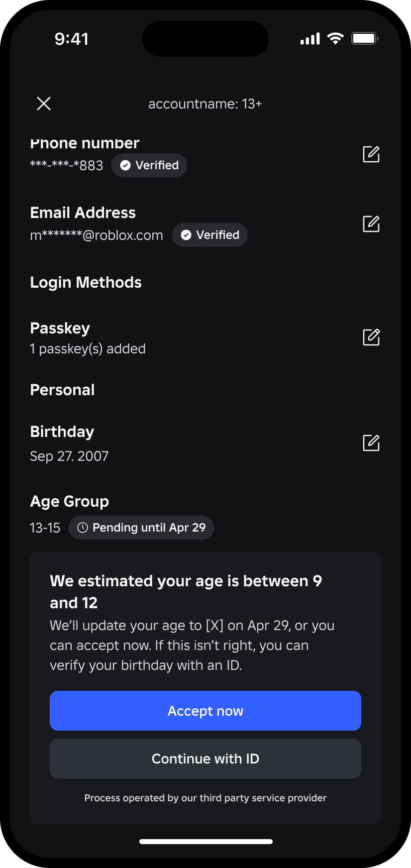Click the Continue with ID button
This screenshot has height=868, width=411.
pos(205,759)
